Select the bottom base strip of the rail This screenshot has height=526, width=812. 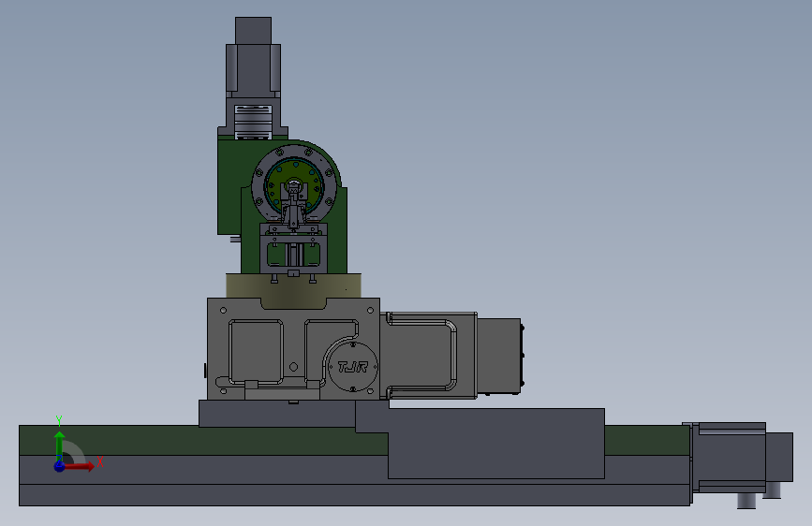click(x=354, y=495)
